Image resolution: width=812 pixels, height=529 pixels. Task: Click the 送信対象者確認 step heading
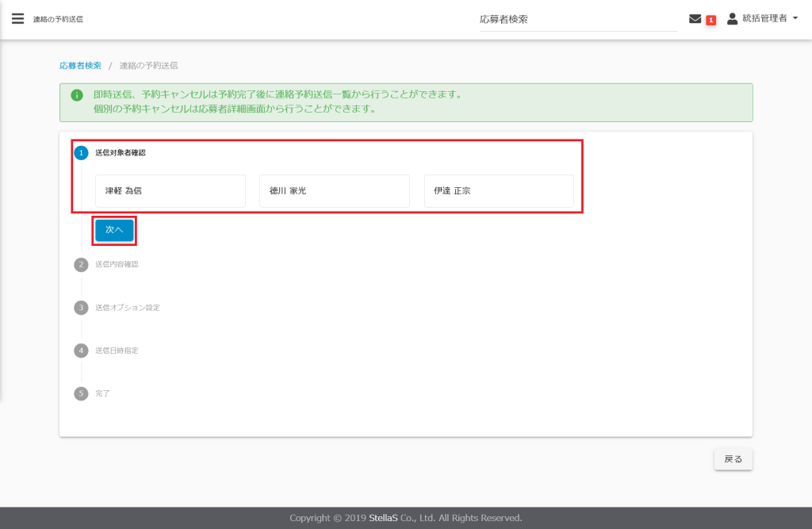pos(121,152)
